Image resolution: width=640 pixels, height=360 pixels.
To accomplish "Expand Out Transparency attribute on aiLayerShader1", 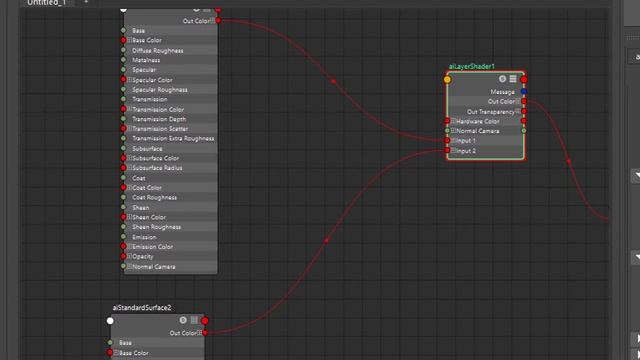I will 518,111.
